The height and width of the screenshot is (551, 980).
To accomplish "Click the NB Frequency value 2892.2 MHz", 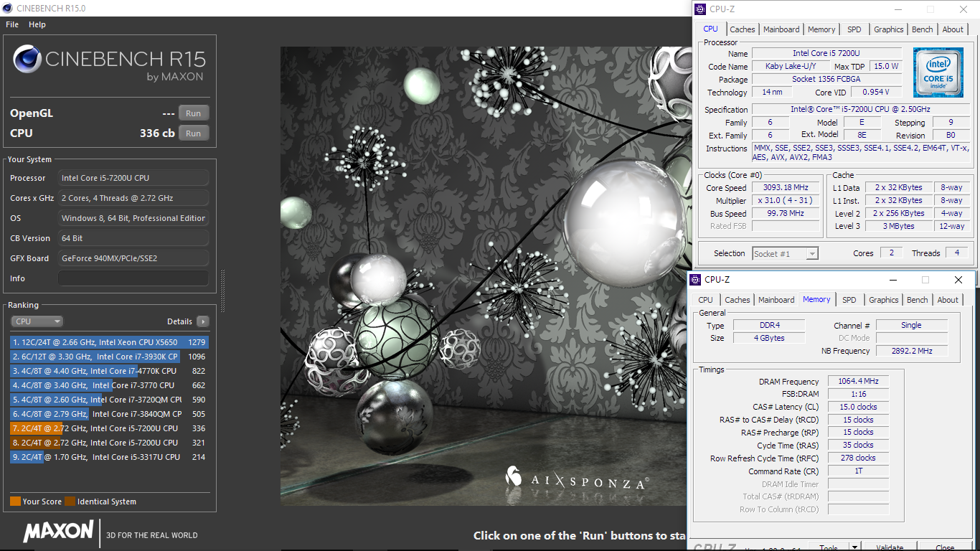I will point(911,351).
